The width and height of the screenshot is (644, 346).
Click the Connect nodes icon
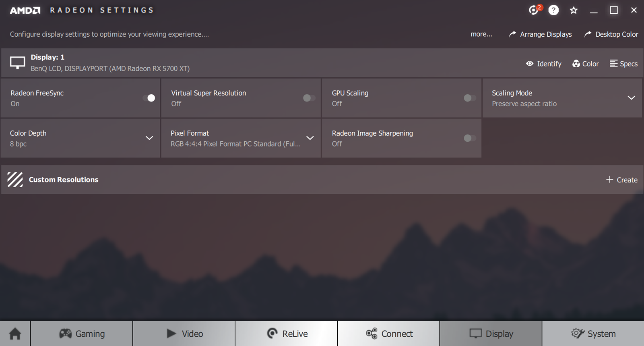[x=372, y=334]
